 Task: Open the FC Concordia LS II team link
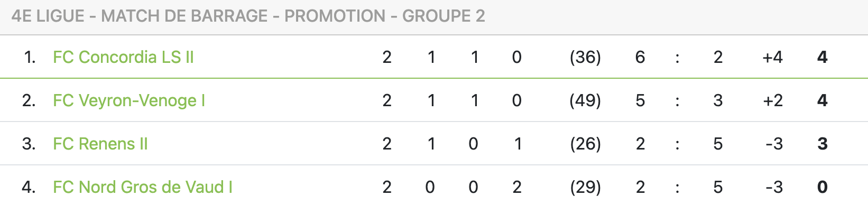point(123,57)
